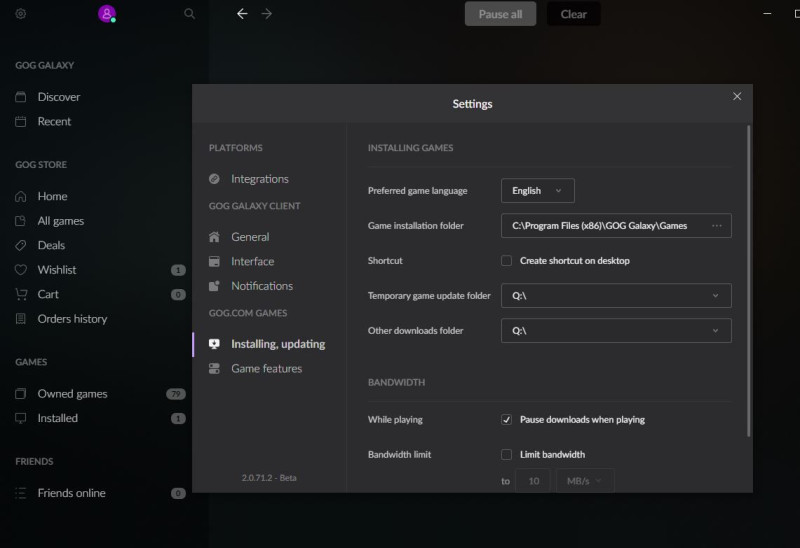800x548 pixels.
Task: Click the Installed monitor icon
Action: coord(20,418)
